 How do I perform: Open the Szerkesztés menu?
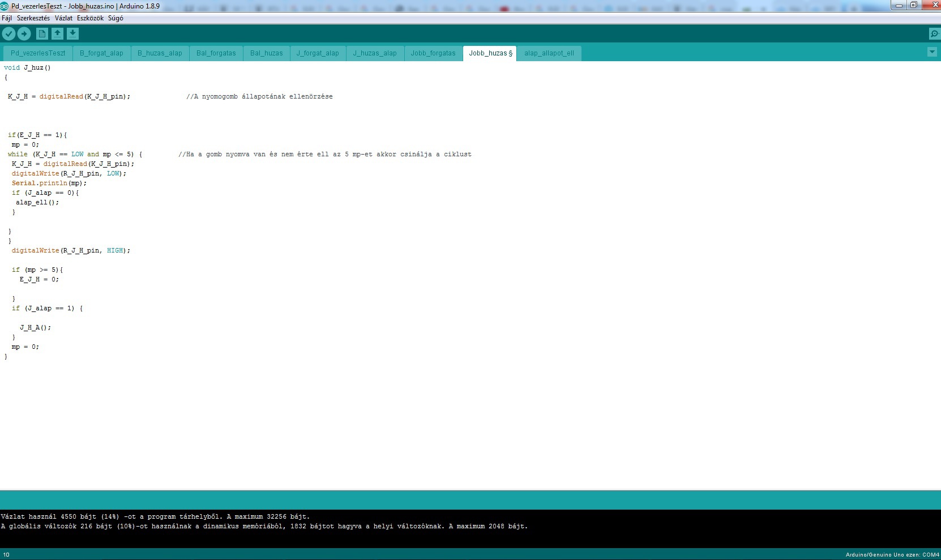(x=33, y=18)
